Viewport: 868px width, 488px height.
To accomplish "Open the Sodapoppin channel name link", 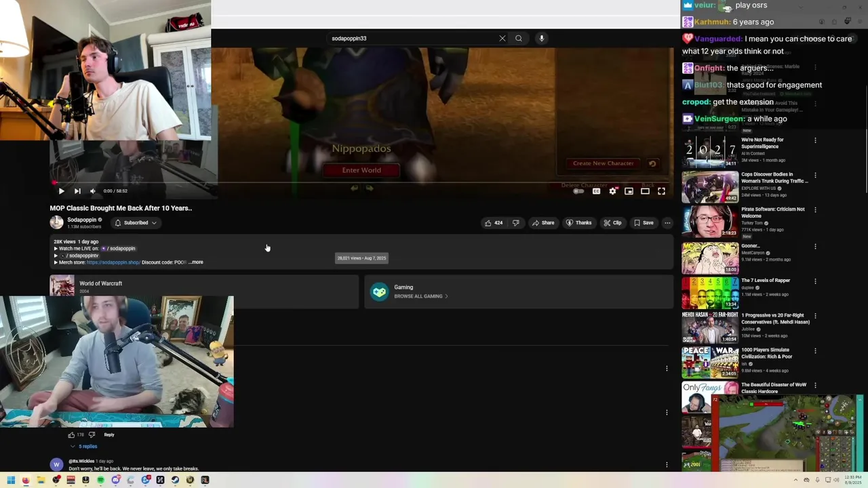I will point(81,220).
